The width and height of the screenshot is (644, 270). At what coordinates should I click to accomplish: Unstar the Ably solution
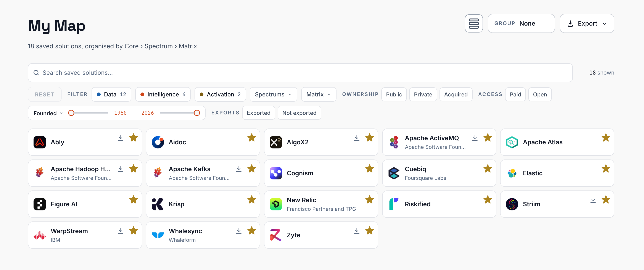click(x=134, y=138)
